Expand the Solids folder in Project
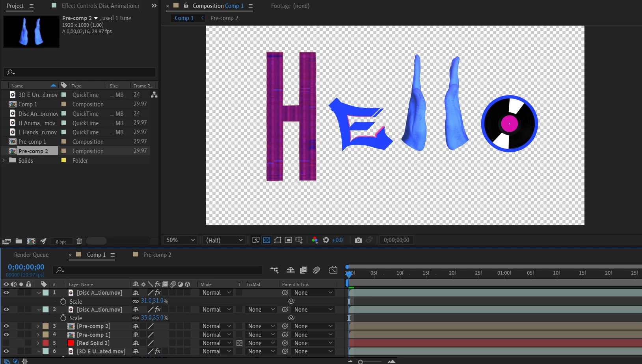The width and height of the screenshot is (642, 364). [4, 160]
